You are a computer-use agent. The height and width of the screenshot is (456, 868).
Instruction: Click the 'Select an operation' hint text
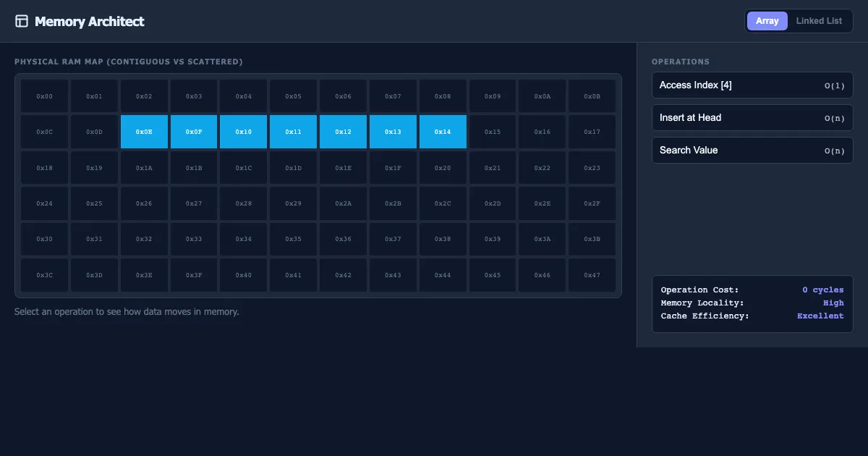[x=127, y=312]
